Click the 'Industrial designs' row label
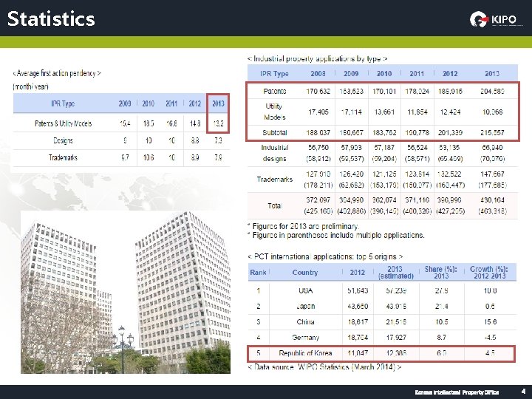 274,153
